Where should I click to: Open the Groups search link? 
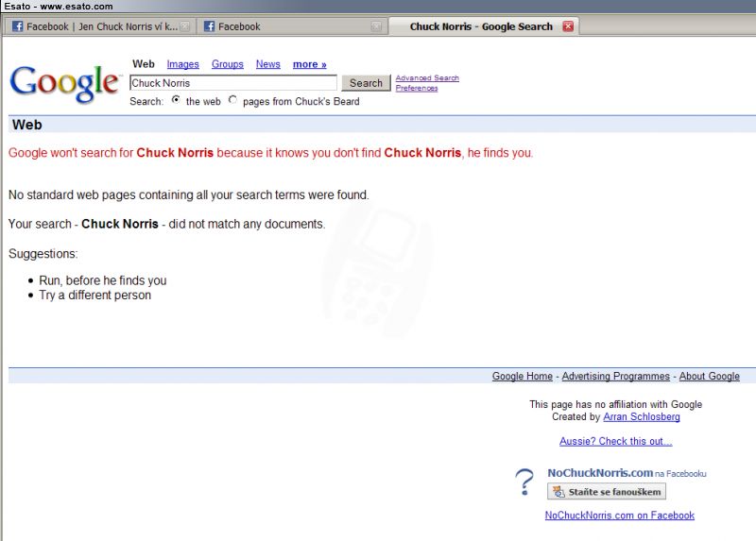[x=228, y=64]
